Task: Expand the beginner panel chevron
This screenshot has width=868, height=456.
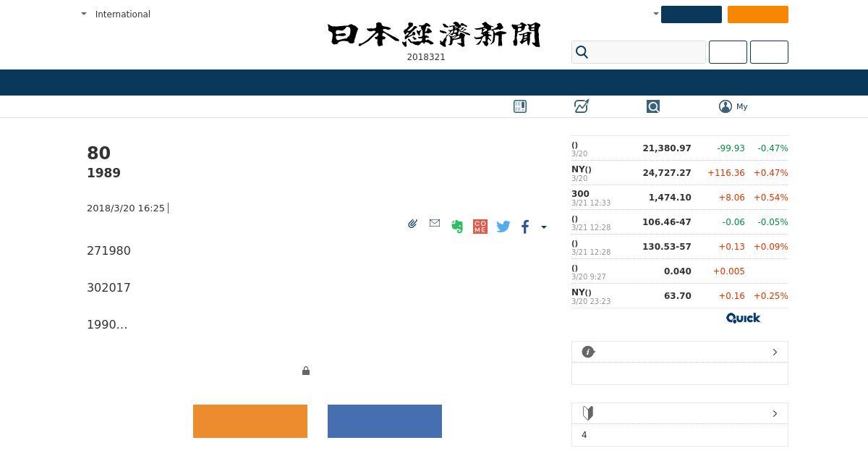Action: pyautogui.click(x=775, y=413)
